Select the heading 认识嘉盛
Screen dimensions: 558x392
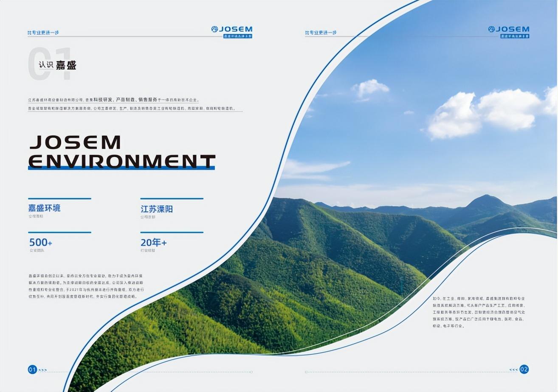[57, 65]
